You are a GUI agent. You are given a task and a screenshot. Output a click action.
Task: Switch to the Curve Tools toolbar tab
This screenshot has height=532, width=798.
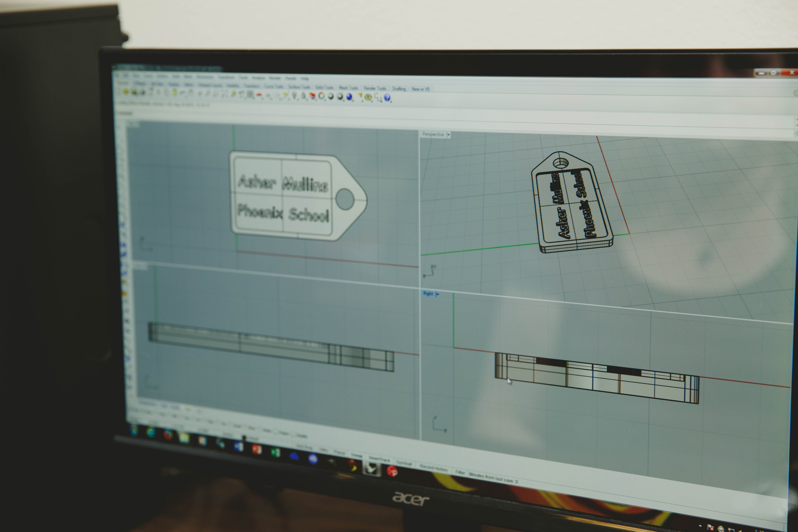coord(274,87)
